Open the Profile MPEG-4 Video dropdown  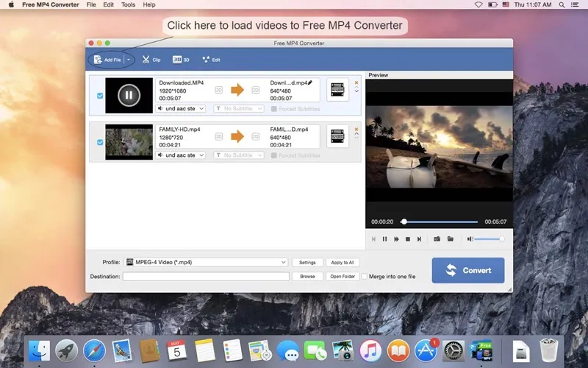tap(206, 263)
